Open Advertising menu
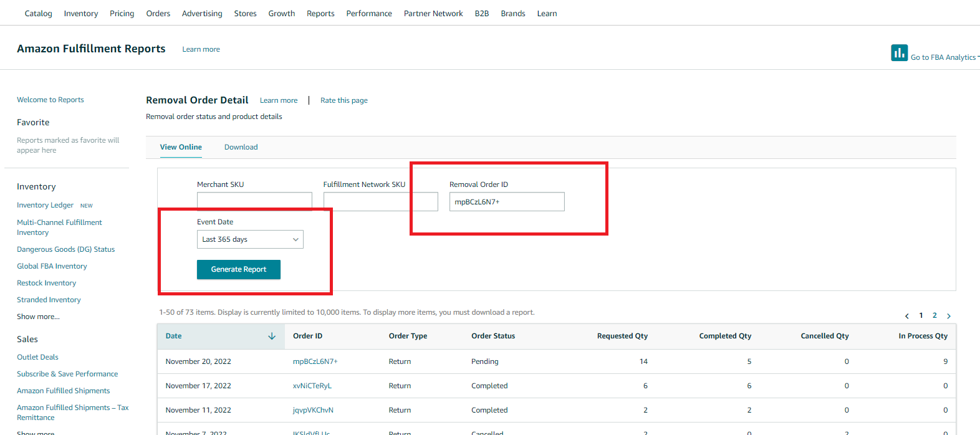 (x=202, y=13)
